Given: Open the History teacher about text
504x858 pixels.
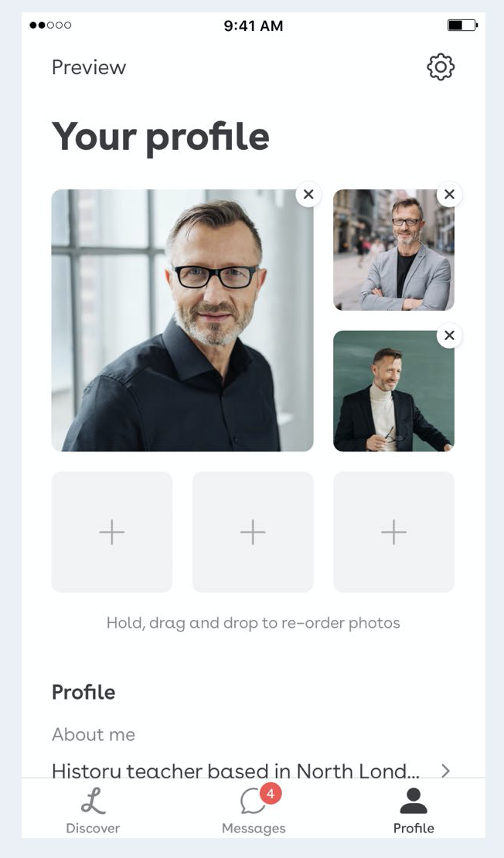Looking at the screenshot, I should click(236, 771).
